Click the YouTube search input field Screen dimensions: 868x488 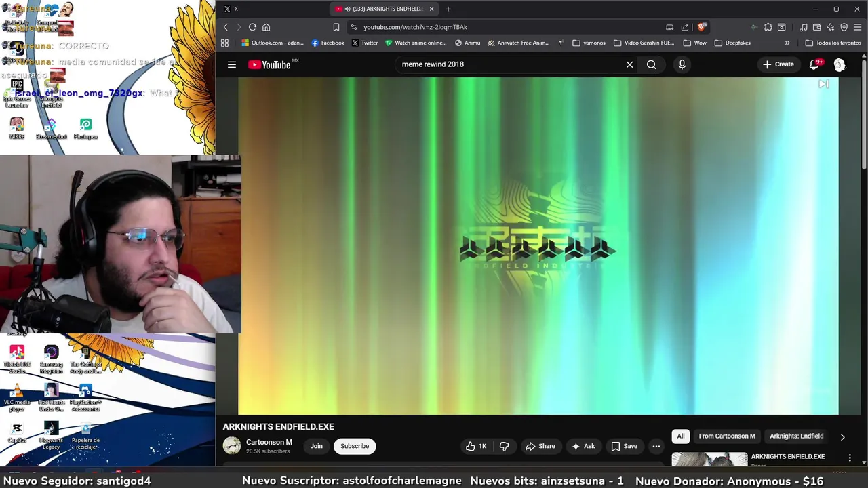pyautogui.click(x=509, y=64)
